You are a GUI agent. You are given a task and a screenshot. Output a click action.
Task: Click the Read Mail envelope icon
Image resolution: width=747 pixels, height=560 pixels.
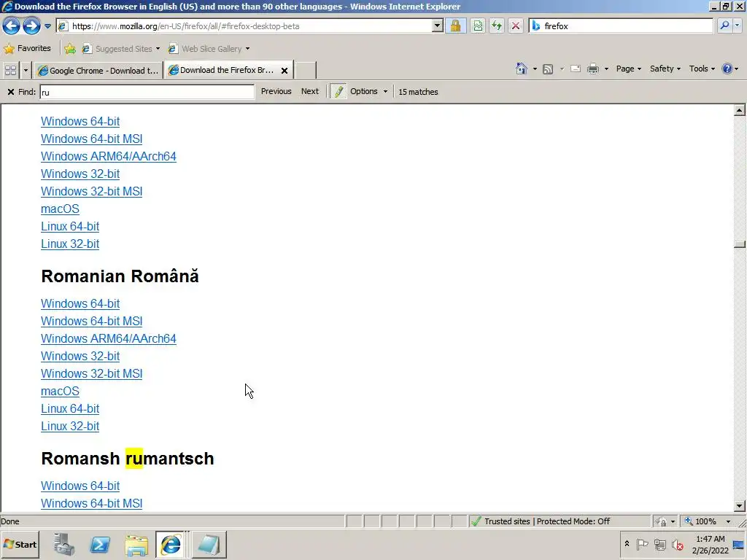576,69
